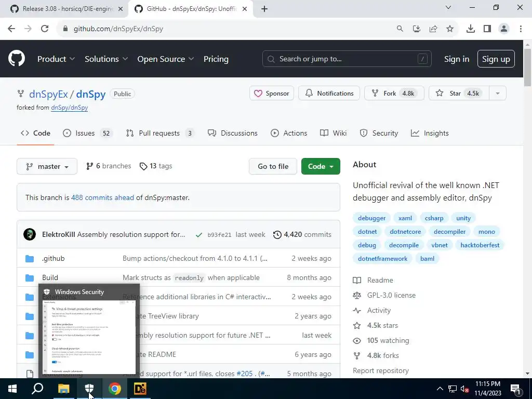532x399 pixels.
Task: Open the dnSpy/dnSpy upstream link
Action: click(x=69, y=108)
